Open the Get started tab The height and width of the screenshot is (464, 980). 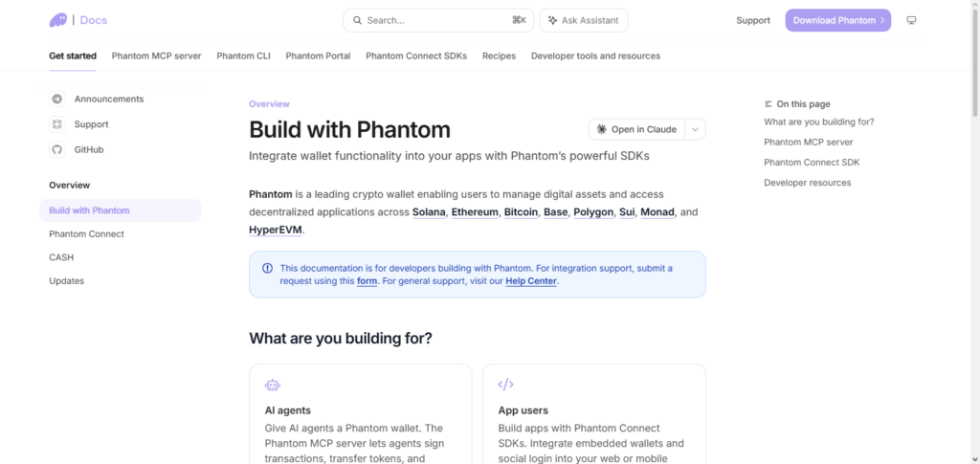pos(73,55)
